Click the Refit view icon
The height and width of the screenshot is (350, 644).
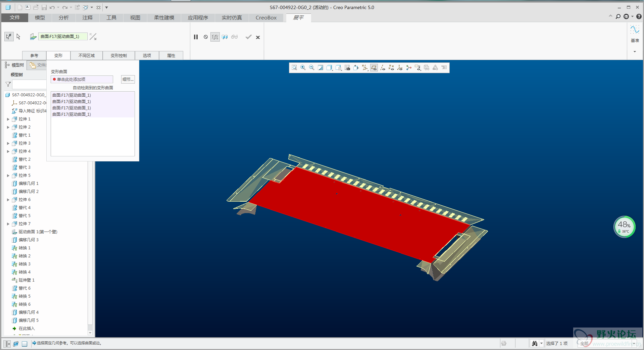click(x=294, y=68)
